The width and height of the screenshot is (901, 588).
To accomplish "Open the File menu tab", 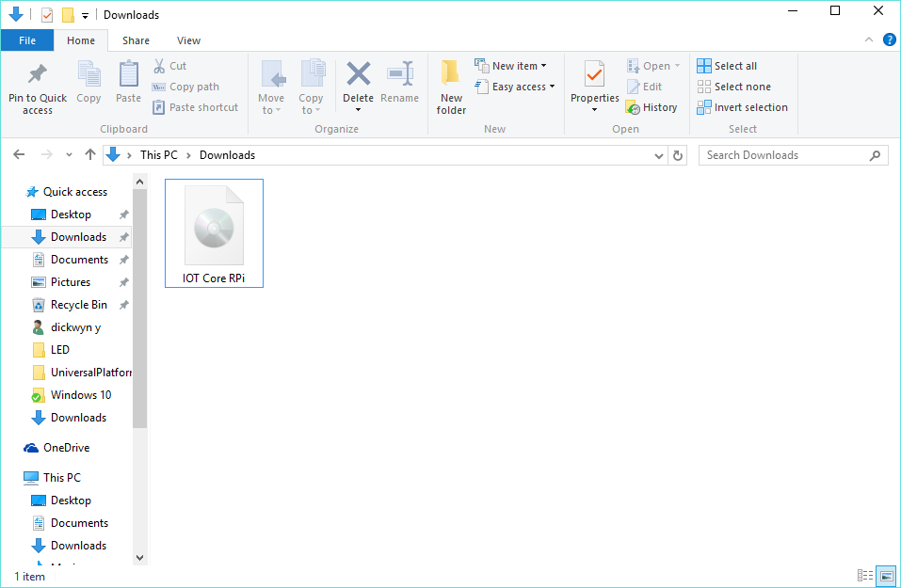I will [x=27, y=40].
